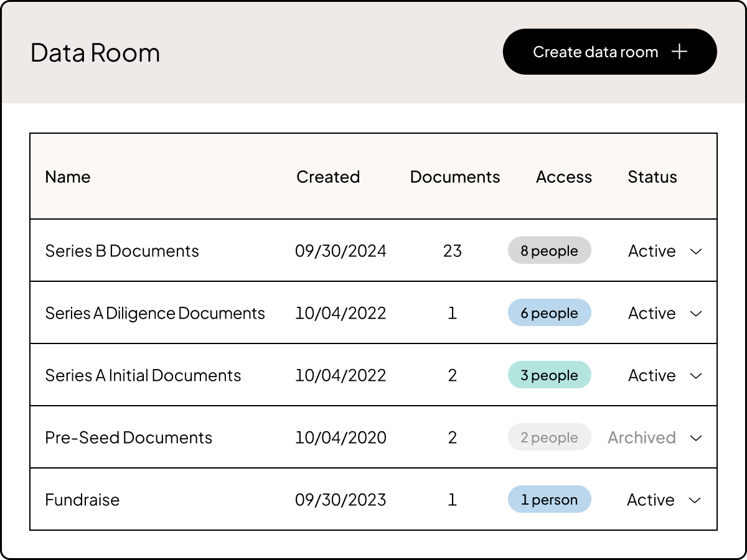This screenshot has height=560, width=747.
Task: Select the Series A Diligence Documents room
Action: [x=155, y=313]
